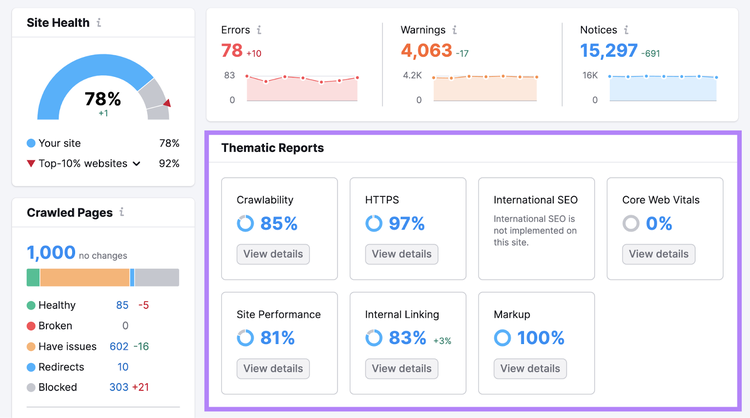The image size is (750, 418).
Task: Click the -691 notices change value
Action: (x=651, y=54)
